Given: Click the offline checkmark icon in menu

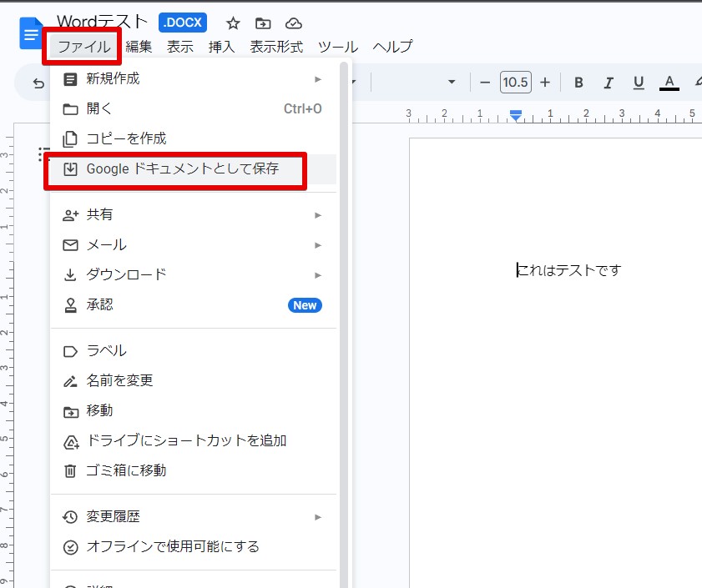Looking at the screenshot, I should (70, 547).
